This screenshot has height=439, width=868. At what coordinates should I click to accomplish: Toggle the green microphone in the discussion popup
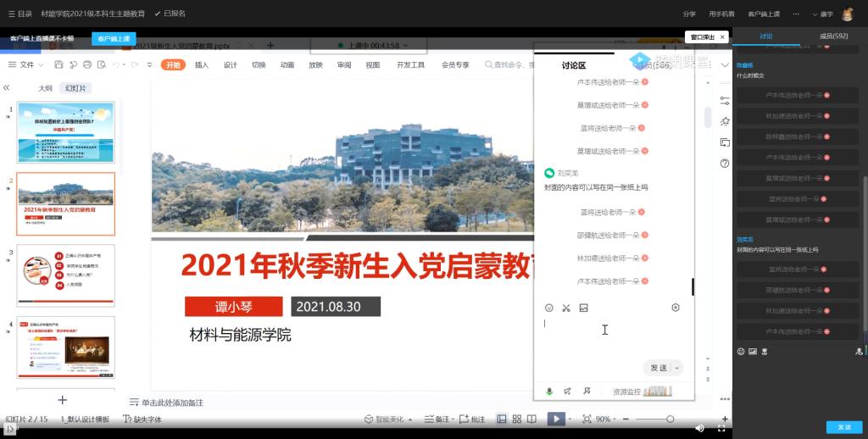coord(549,392)
